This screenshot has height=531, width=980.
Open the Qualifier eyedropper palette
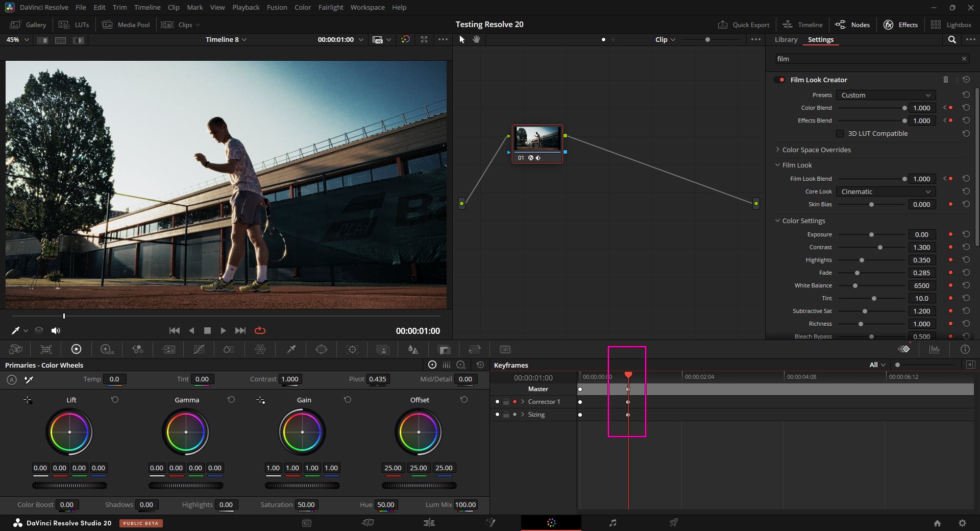tap(291, 349)
